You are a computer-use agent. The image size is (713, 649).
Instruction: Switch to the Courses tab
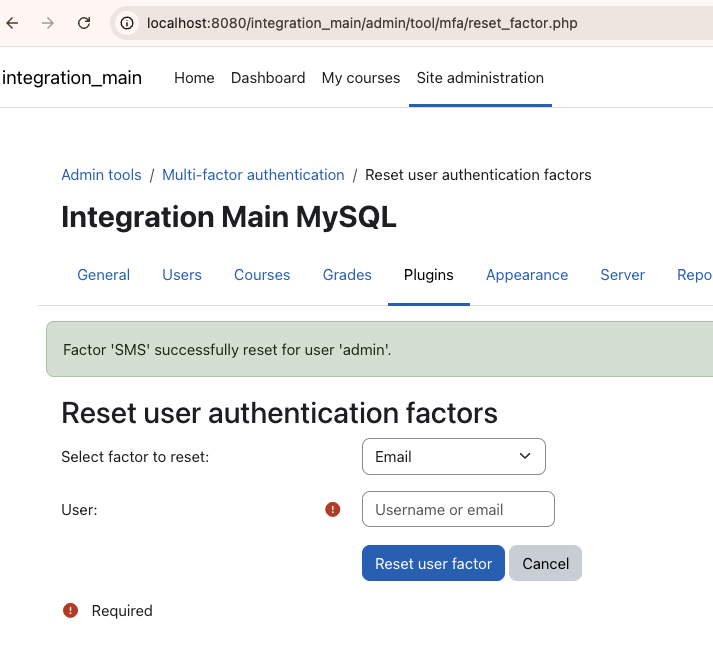(x=262, y=275)
